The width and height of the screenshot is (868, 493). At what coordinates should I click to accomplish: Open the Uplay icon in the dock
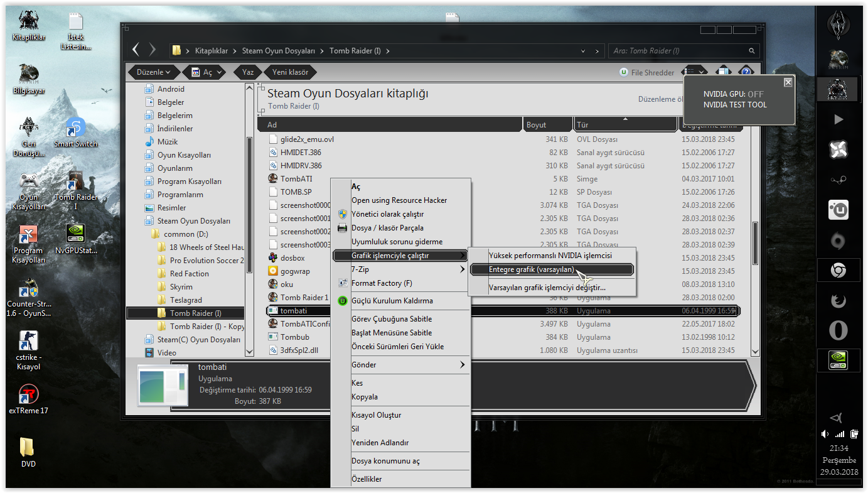839,210
